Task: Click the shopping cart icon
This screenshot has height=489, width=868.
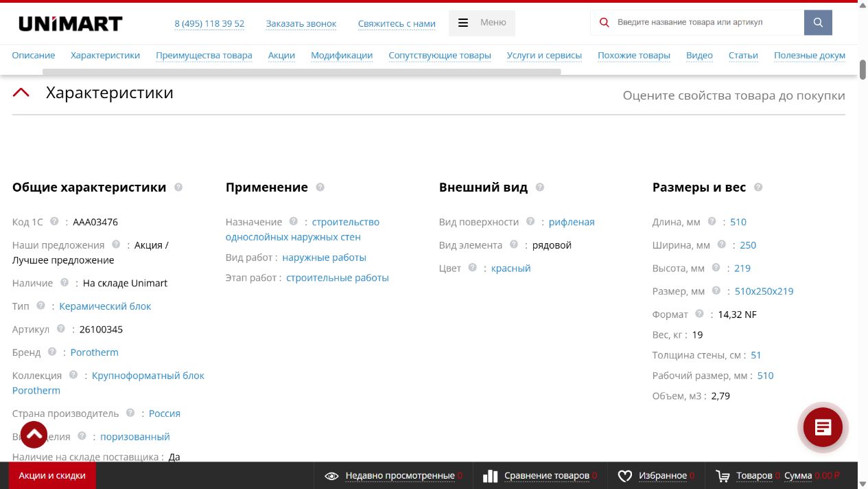Action: pyautogui.click(x=723, y=476)
